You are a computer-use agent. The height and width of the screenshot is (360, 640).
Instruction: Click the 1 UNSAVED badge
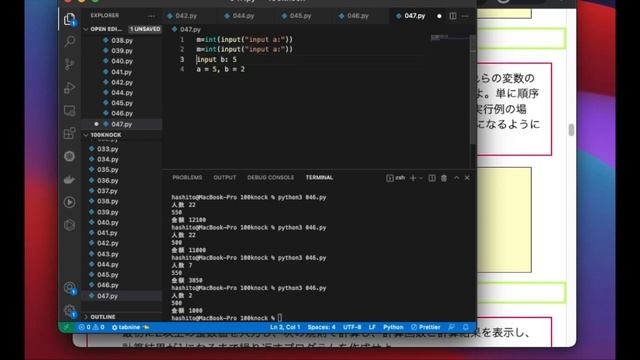point(145,29)
